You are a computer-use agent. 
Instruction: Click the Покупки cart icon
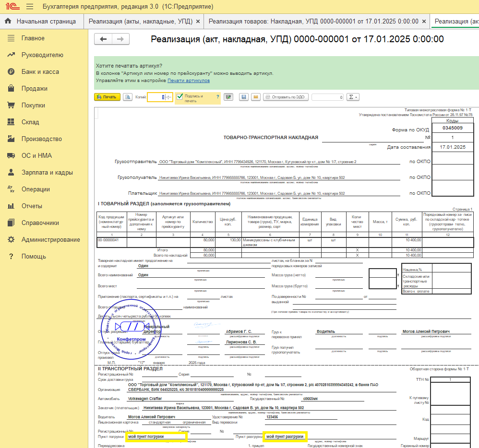pyautogui.click(x=11, y=106)
